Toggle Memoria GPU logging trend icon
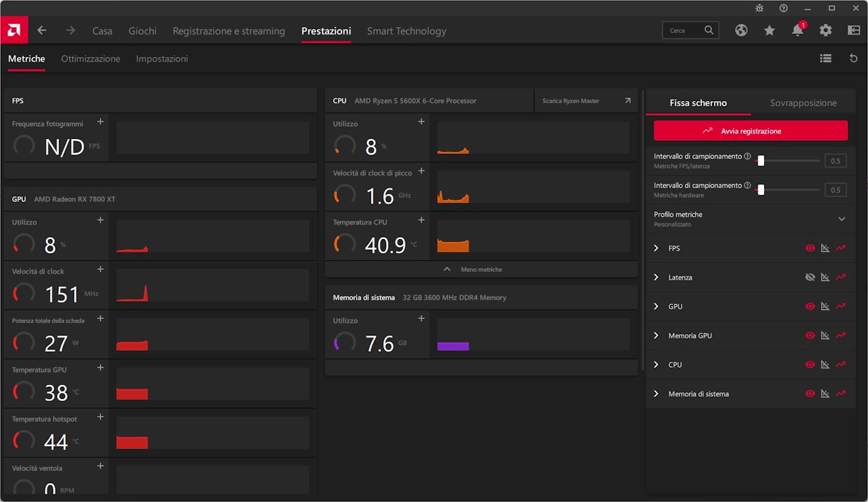 click(x=841, y=336)
